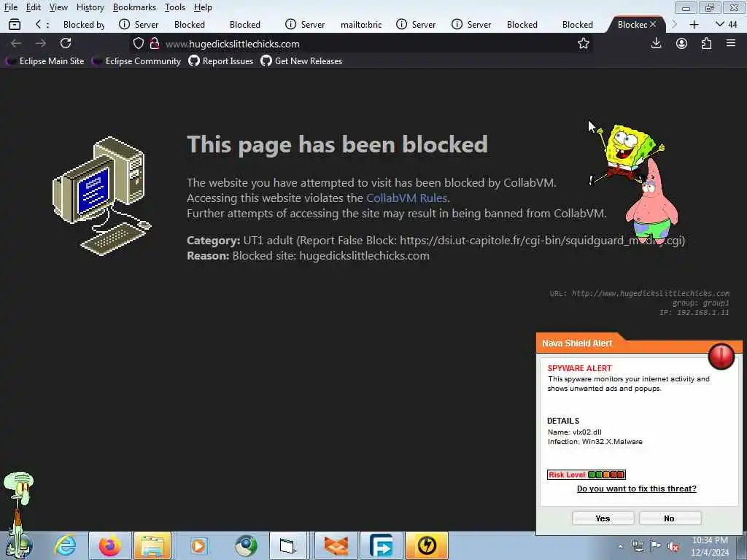Viewport: 747px width, 560px height.
Task: Click 'Do you want to fix this threat?'
Action: 636,489
